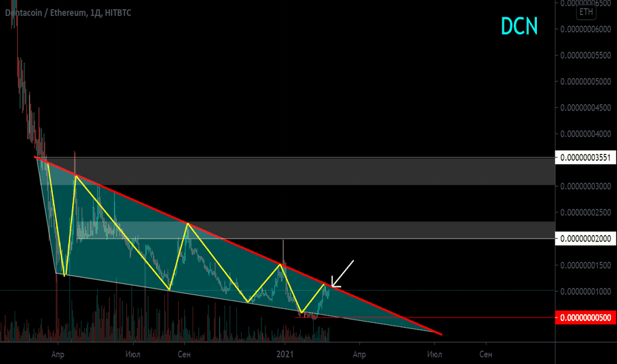Screen dimensions: 617x364
Task: Click the Сен label after 2021
Action: click(485, 354)
